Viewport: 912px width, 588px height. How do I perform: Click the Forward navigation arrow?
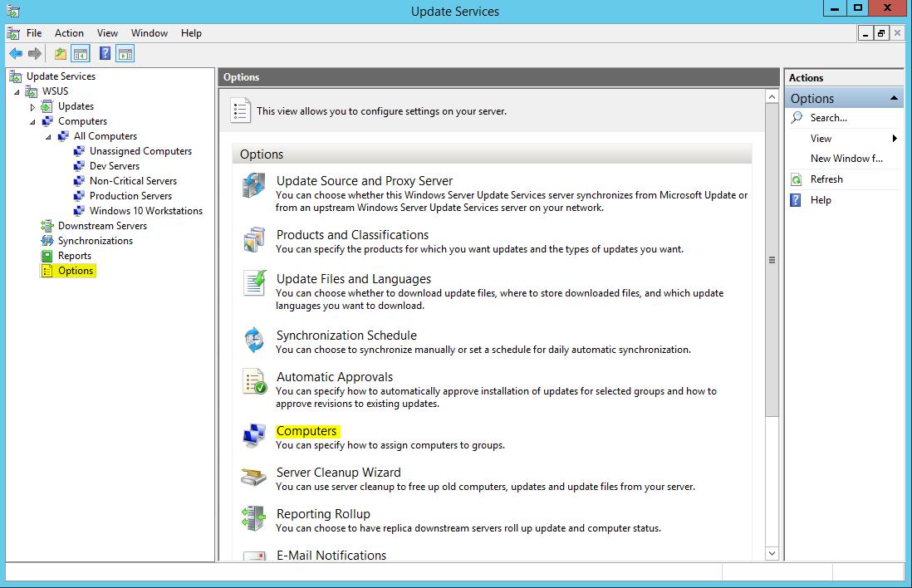click(x=33, y=52)
